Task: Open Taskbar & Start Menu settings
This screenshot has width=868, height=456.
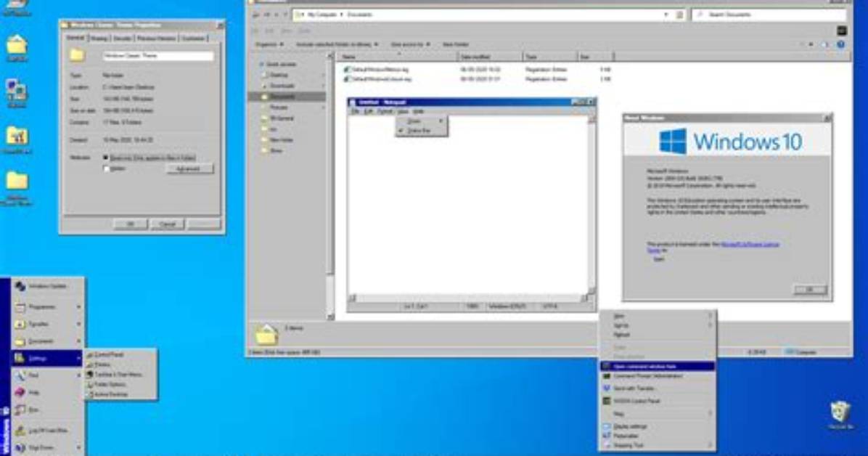Action: click(x=120, y=375)
